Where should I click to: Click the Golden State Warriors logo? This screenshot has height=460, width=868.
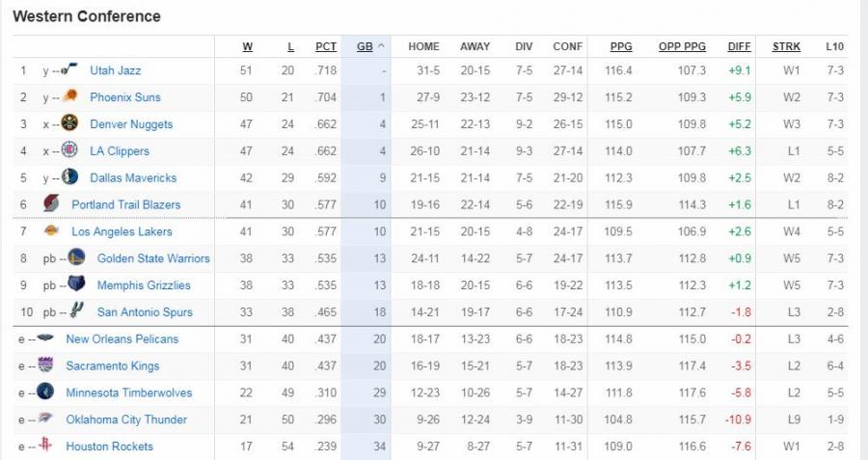coord(76,257)
